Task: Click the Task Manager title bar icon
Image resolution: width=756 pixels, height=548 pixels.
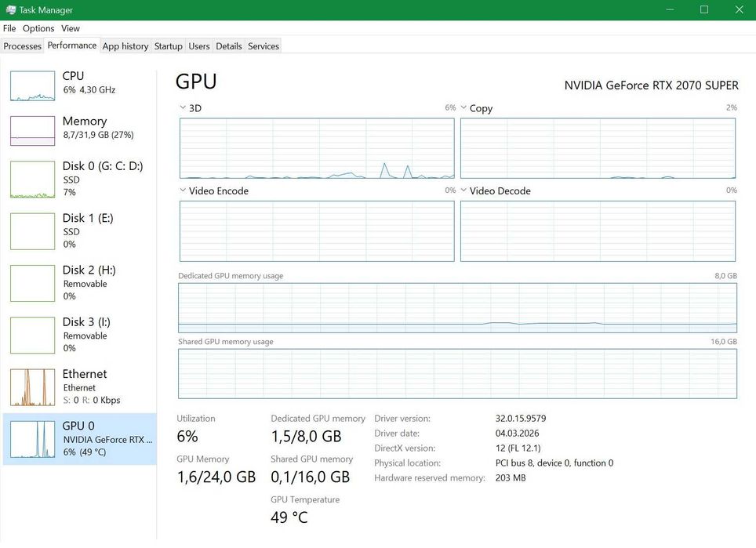Action: [10, 10]
